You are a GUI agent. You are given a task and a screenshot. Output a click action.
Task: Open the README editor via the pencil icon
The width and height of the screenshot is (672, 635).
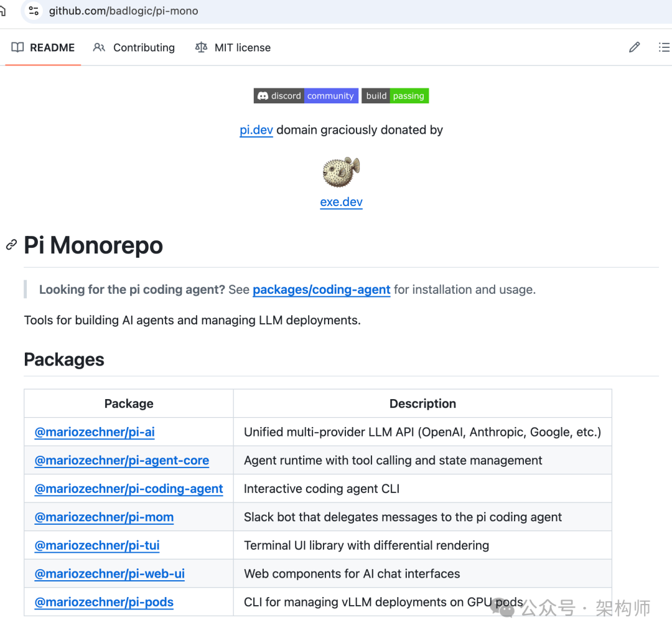(x=634, y=47)
